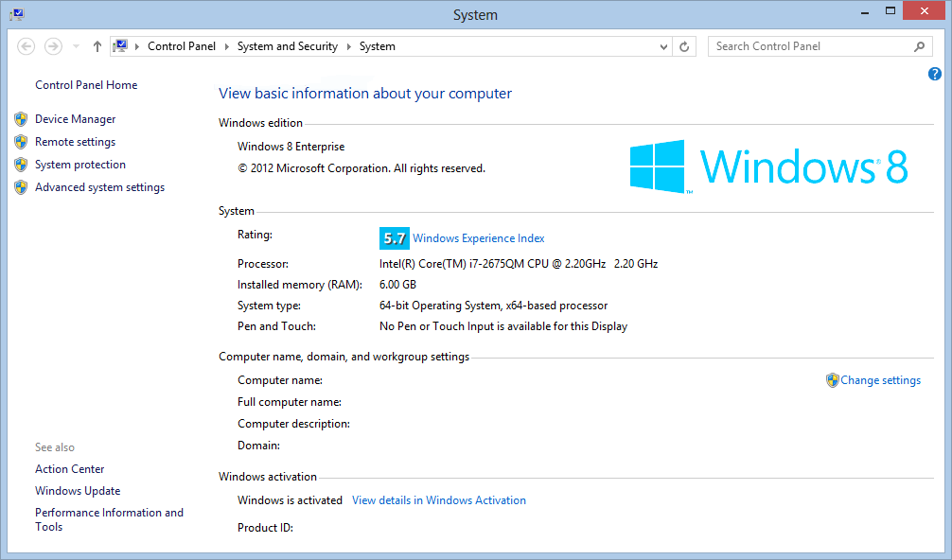Open the Recent locations dropdown arrow
The height and width of the screenshot is (560, 952).
click(76, 46)
